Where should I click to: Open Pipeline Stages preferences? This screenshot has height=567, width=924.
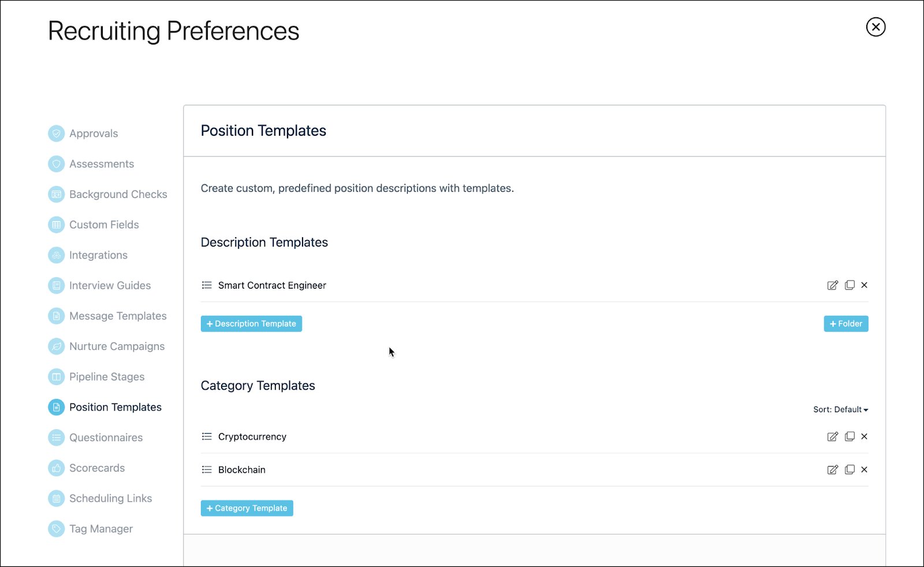tap(107, 376)
